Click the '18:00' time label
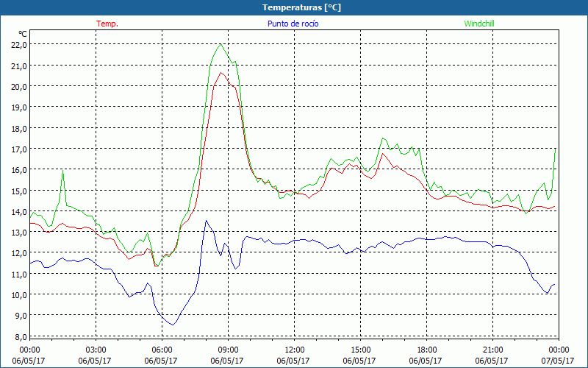This screenshot has height=368, width=588. click(427, 350)
